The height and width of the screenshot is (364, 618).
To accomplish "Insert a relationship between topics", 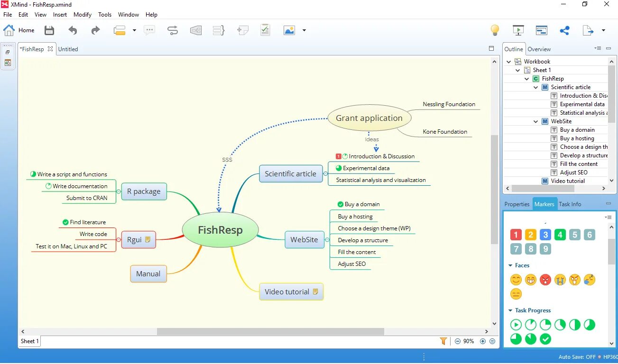I will (x=173, y=30).
